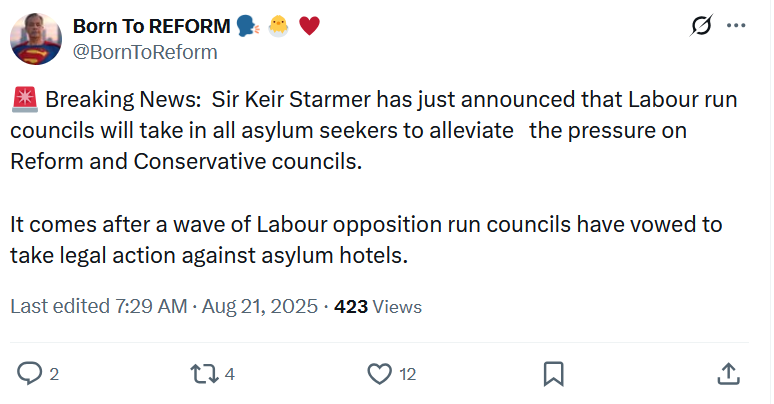
Task: Open the three-dot more options menu
Action: [736, 26]
